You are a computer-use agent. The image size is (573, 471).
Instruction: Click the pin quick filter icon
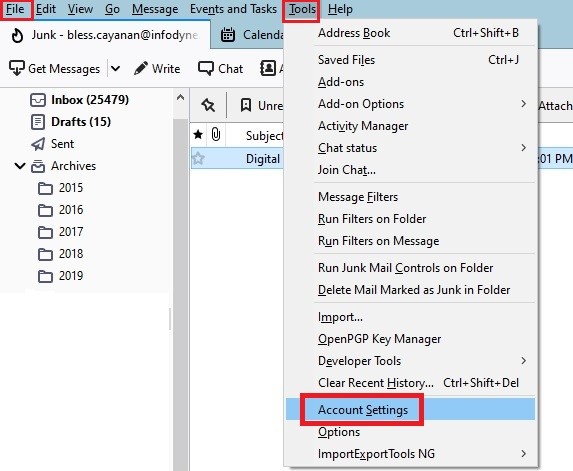tap(208, 105)
